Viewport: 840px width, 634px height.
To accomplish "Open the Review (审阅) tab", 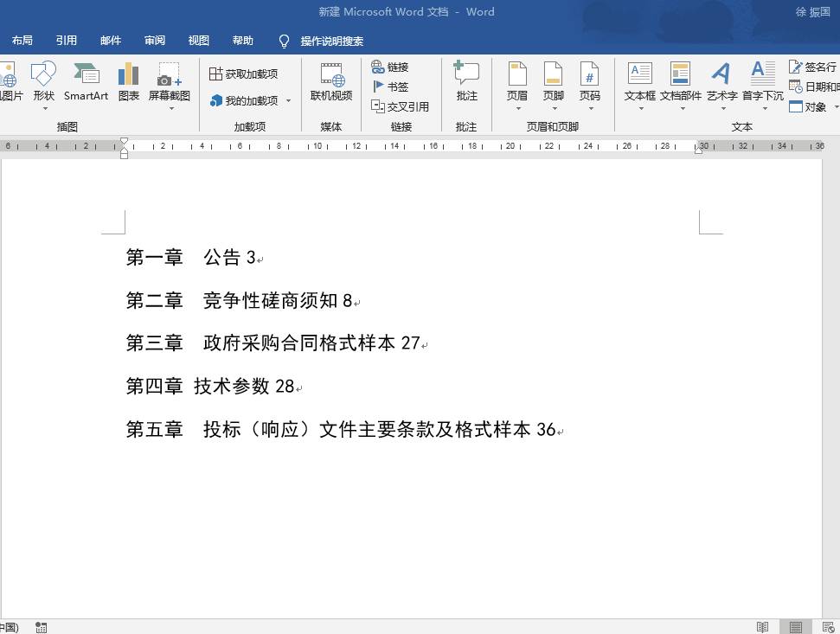I will (x=155, y=41).
